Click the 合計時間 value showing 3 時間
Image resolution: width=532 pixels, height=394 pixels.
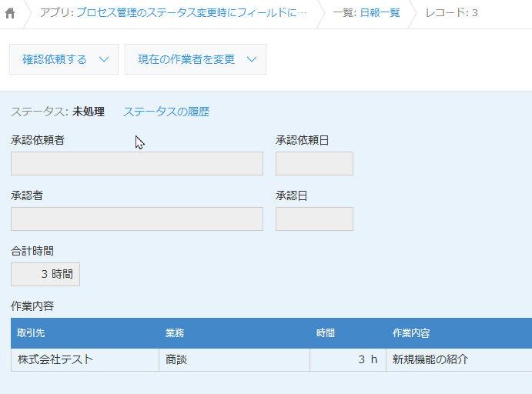click(x=45, y=274)
